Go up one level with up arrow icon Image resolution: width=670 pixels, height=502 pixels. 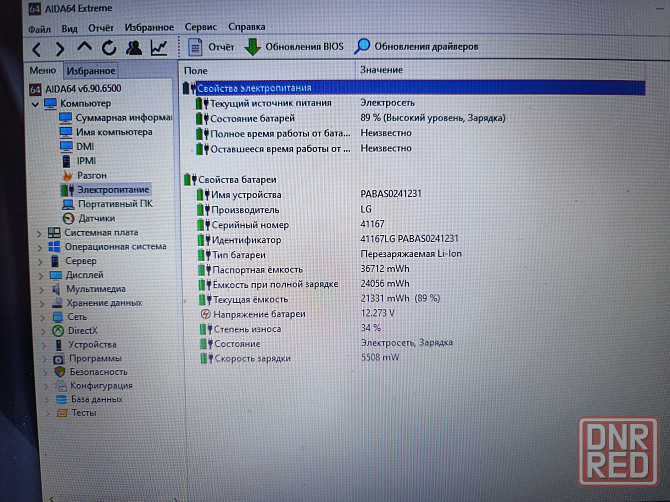[85, 47]
